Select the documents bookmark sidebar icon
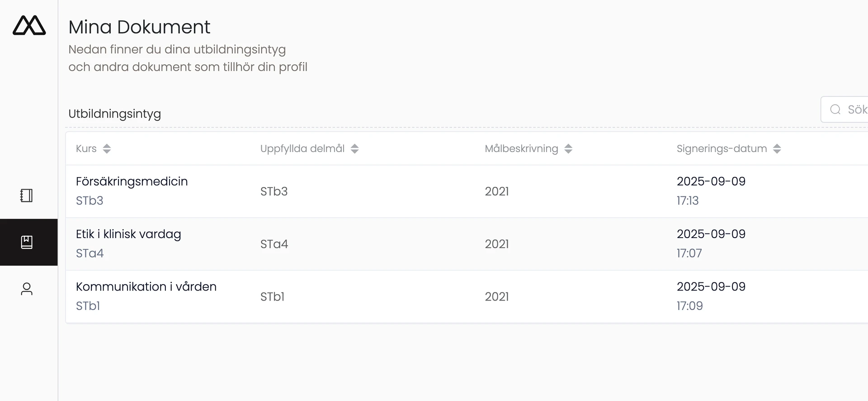868x401 pixels. tap(27, 242)
